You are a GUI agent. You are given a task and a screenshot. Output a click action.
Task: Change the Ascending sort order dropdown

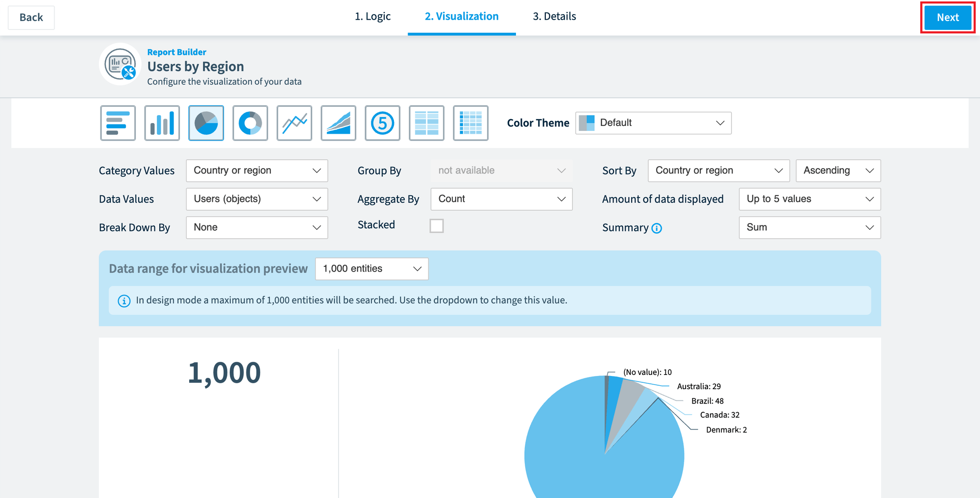pyautogui.click(x=838, y=171)
